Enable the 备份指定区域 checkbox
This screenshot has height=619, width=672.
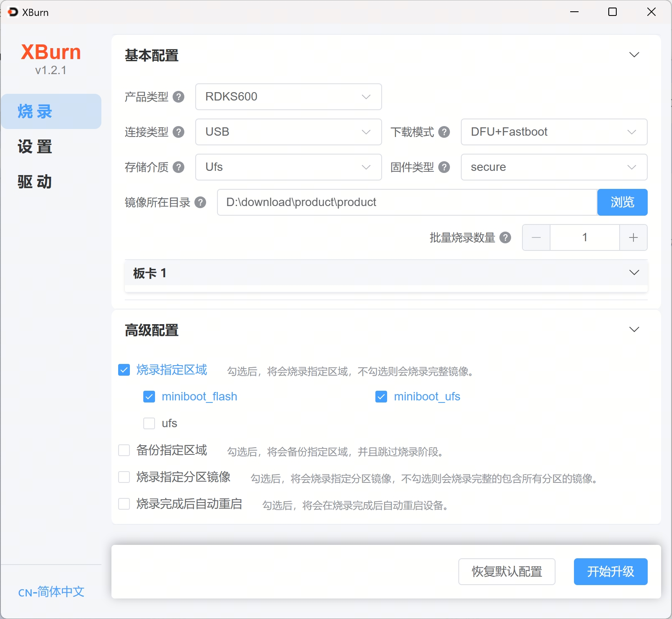(x=124, y=450)
